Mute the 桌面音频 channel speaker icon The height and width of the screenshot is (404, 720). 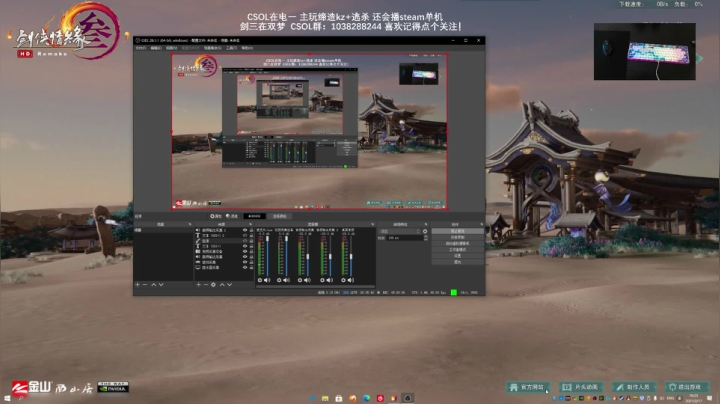tap(350, 280)
